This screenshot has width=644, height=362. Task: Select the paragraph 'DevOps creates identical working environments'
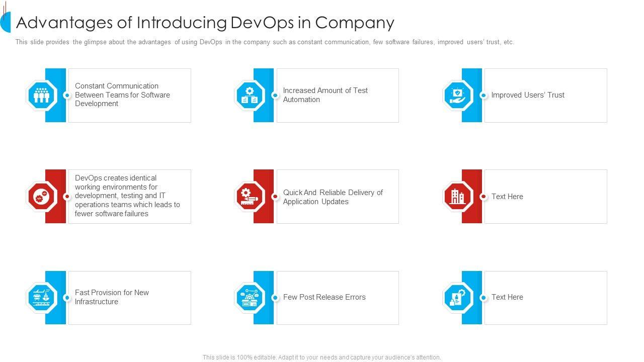pyautogui.click(x=127, y=196)
